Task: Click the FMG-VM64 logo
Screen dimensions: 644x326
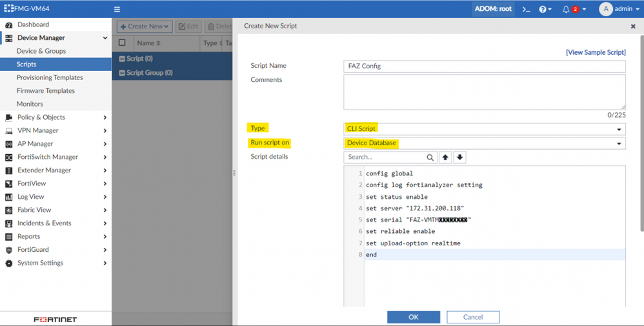Action: coord(26,8)
